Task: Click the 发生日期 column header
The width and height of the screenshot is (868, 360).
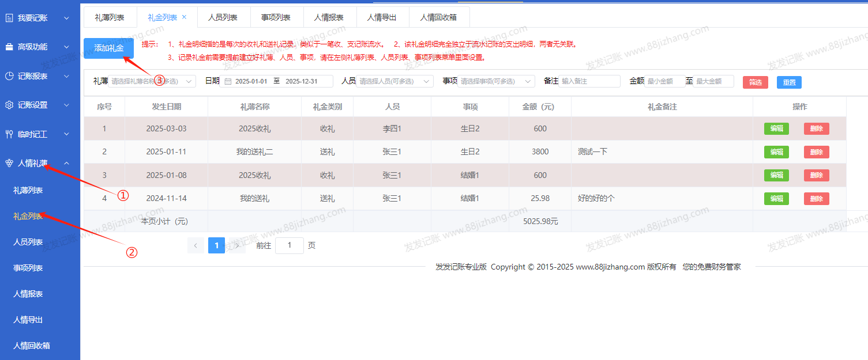Action: [167, 107]
